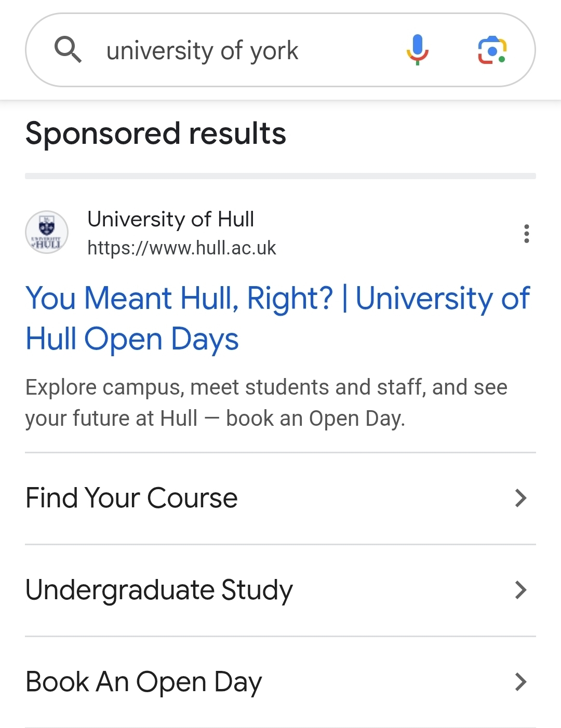Click the https://www.hull.ac.uk URL
Screen dimensions: 561x728
181,248
